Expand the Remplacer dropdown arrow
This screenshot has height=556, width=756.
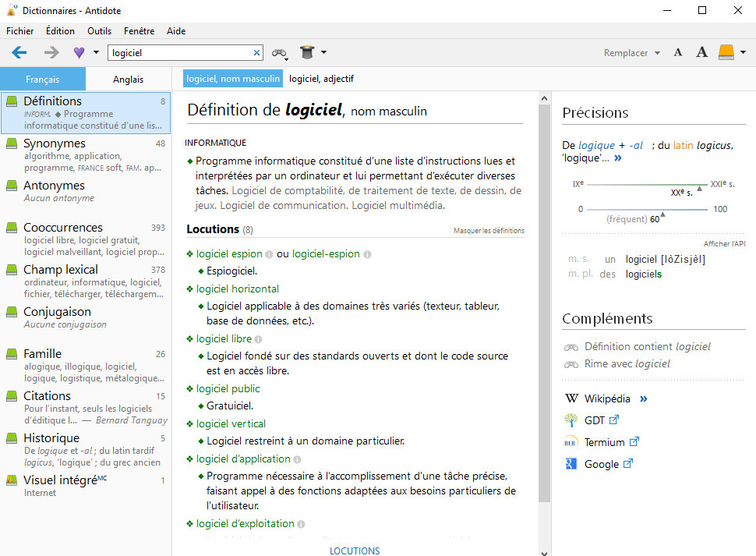pyautogui.click(x=657, y=53)
